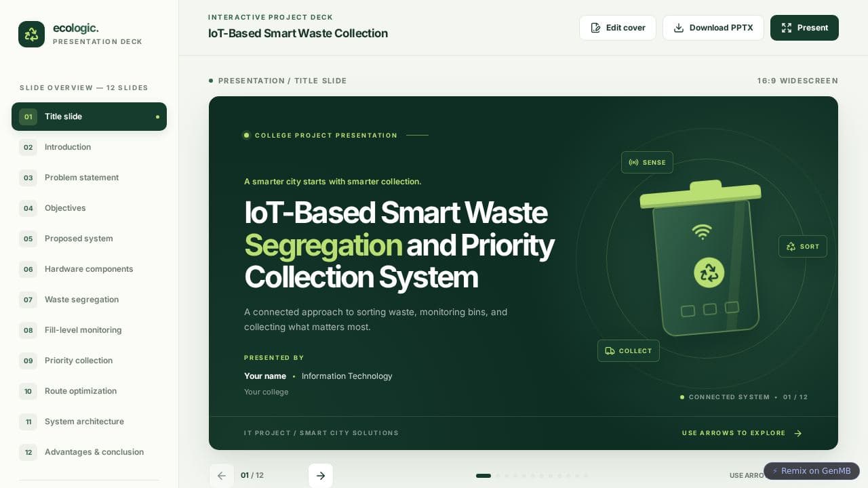Select the Fill-level monitoring slide
Viewport: 868px width, 488px height.
89,330
